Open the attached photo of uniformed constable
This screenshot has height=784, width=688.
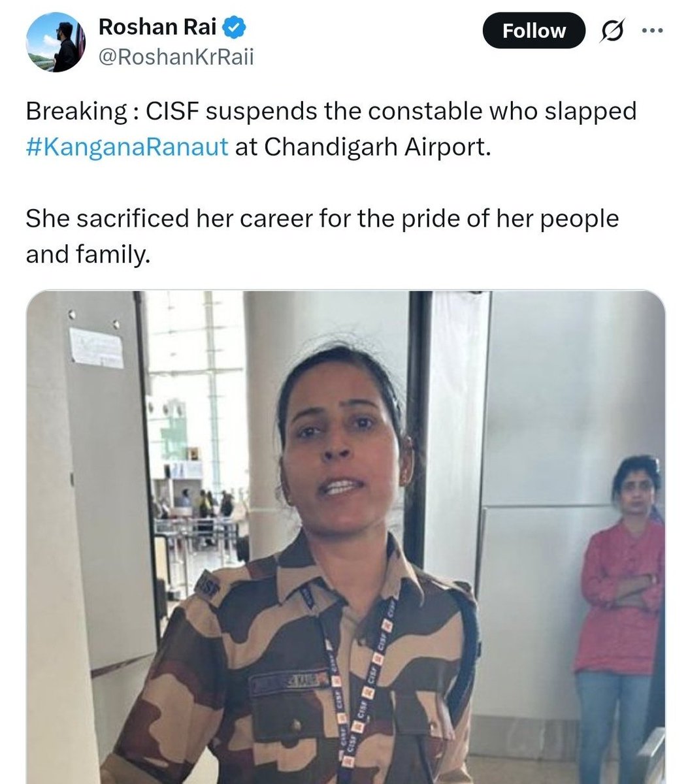[x=346, y=537]
